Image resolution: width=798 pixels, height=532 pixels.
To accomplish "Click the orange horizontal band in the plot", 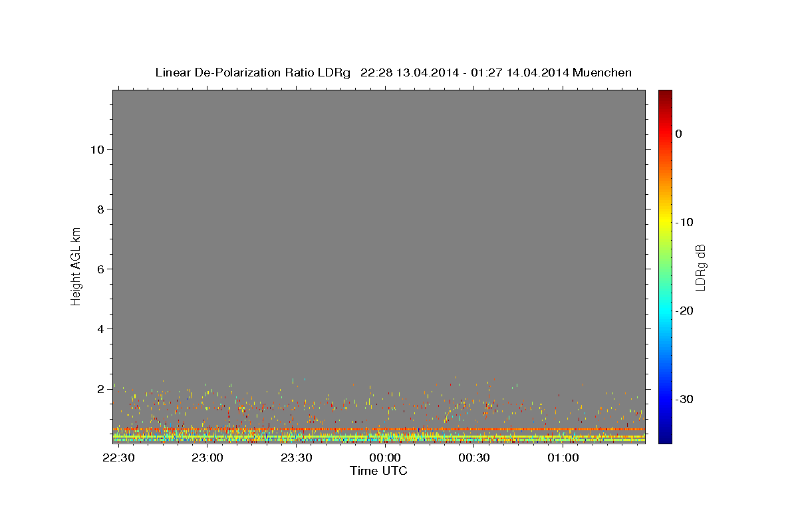I will coord(379,430).
